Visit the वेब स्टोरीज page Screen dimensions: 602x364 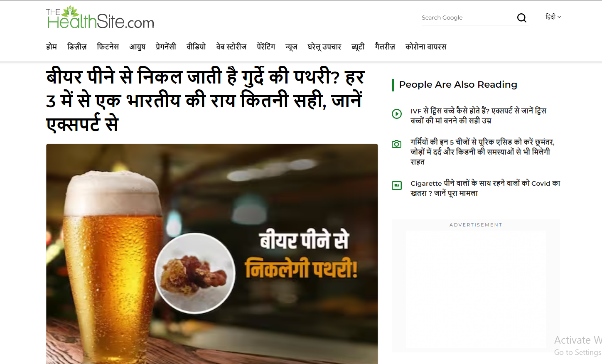click(x=231, y=47)
